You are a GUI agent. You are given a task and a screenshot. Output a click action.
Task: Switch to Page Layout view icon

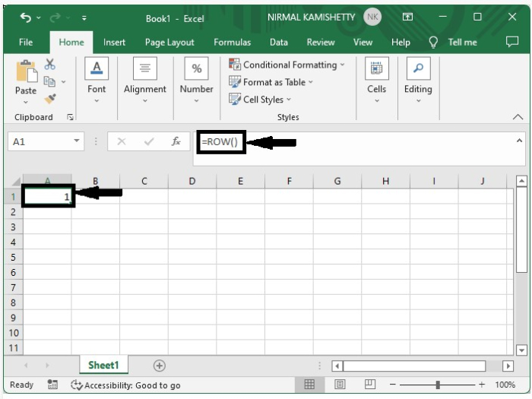click(340, 385)
